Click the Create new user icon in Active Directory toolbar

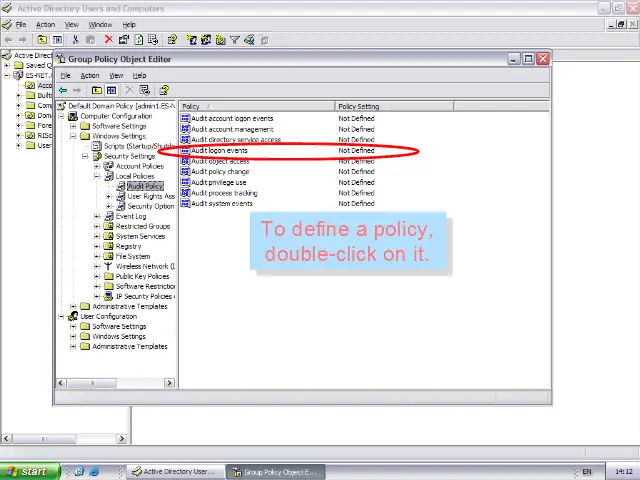click(191, 40)
